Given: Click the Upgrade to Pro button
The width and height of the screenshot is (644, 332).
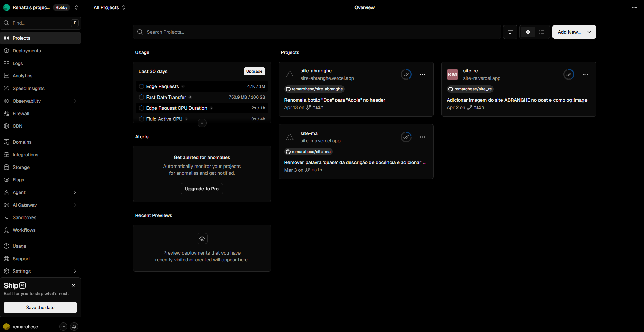Looking at the screenshot, I should click(202, 188).
